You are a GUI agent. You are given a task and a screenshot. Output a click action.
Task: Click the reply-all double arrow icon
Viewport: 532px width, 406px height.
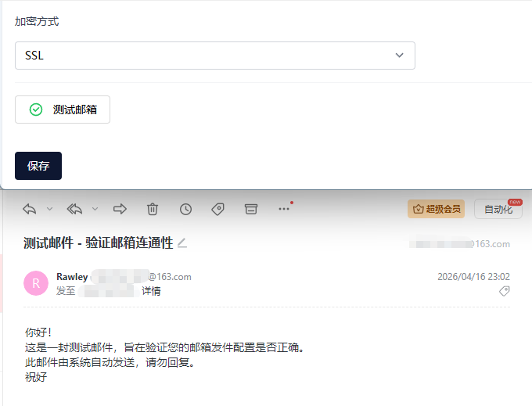pyautogui.click(x=75, y=209)
